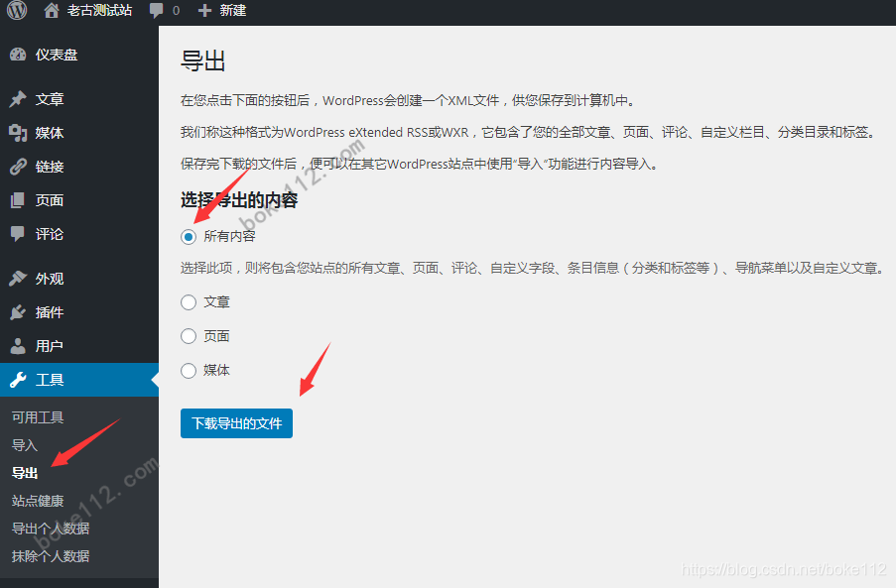Click the 所有内容 label text
The width and height of the screenshot is (896, 588).
(x=229, y=236)
